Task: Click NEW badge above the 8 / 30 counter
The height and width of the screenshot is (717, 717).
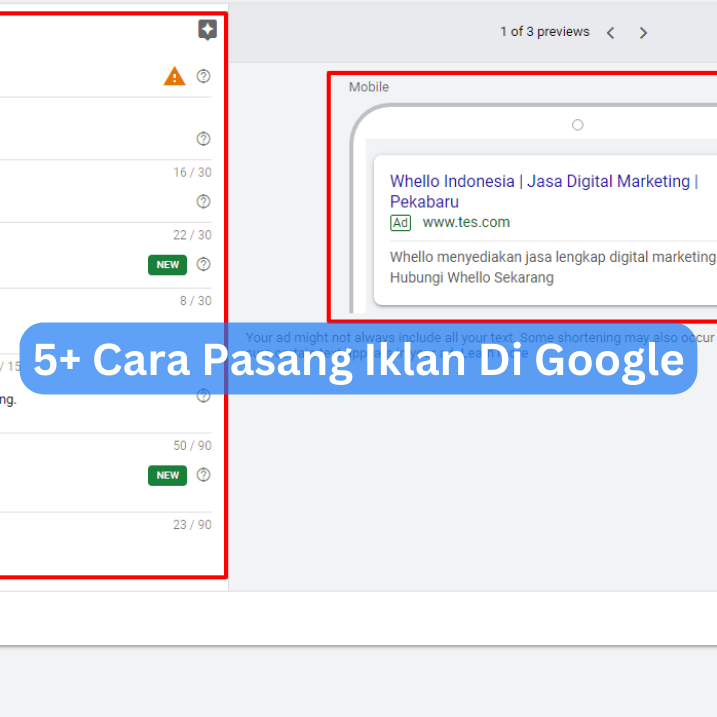Action: point(167,265)
